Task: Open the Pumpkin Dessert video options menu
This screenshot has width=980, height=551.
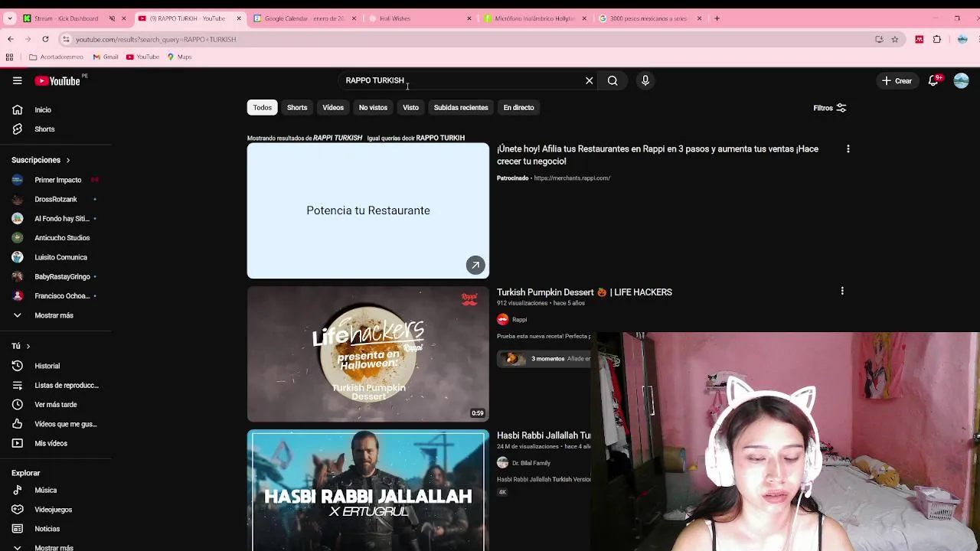Action: (842, 292)
